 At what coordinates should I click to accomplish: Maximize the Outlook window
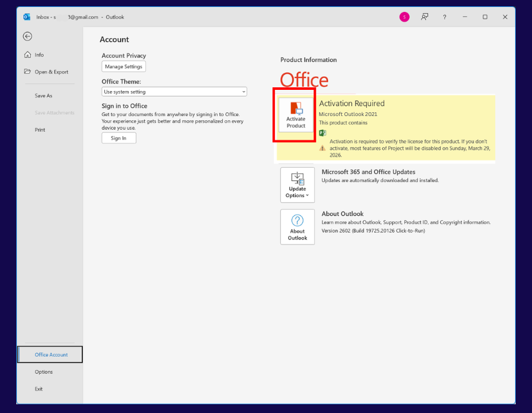485,17
